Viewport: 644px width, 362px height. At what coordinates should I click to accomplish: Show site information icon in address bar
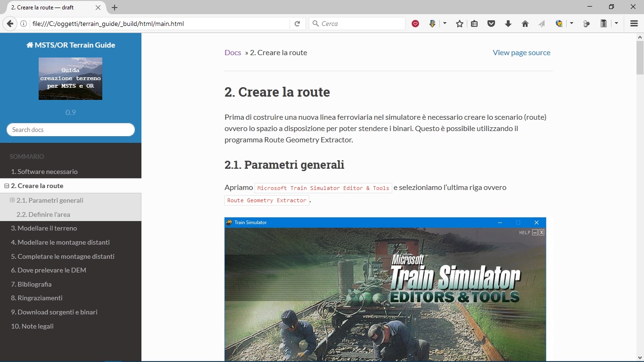pos(24,24)
